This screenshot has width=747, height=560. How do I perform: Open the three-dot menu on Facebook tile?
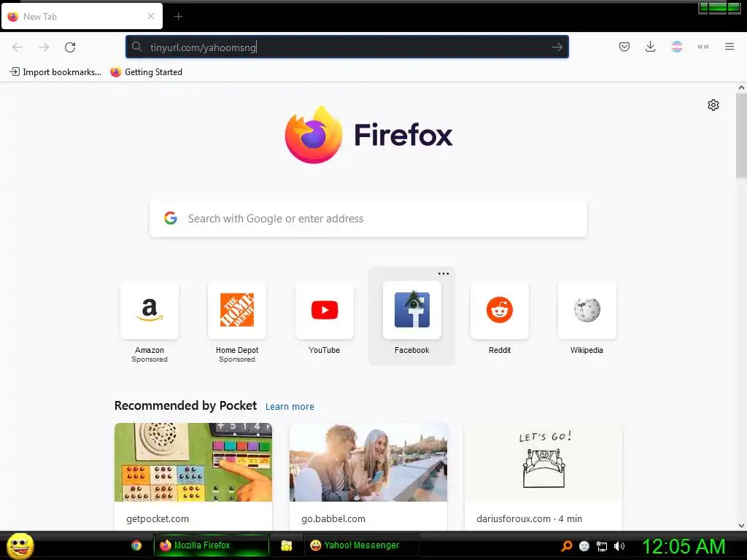click(x=444, y=273)
